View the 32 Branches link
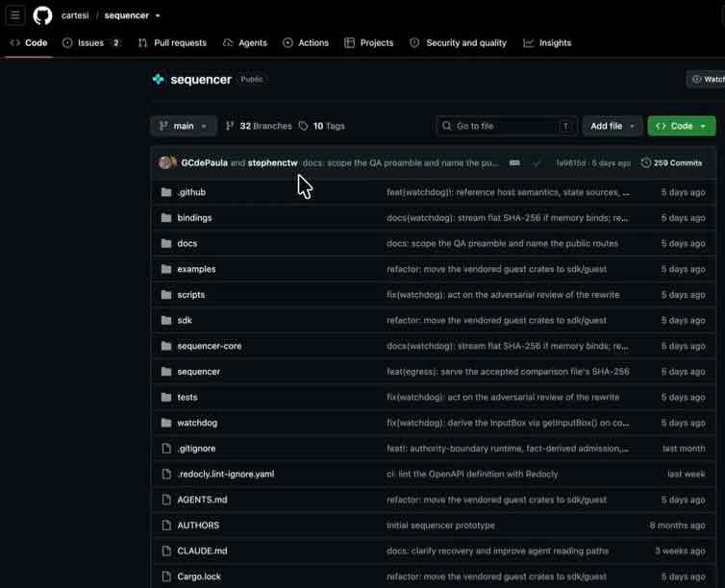The image size is (725, 588). 259,126
